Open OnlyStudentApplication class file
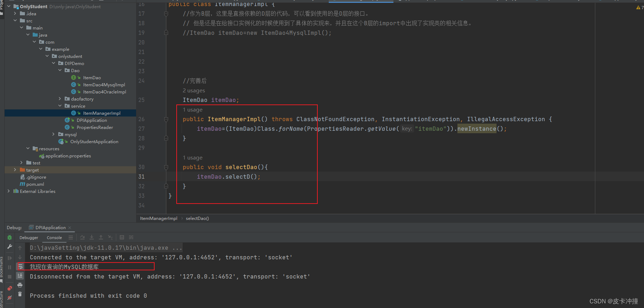Viewport: 644px width, 308px height. pos(94,141)
